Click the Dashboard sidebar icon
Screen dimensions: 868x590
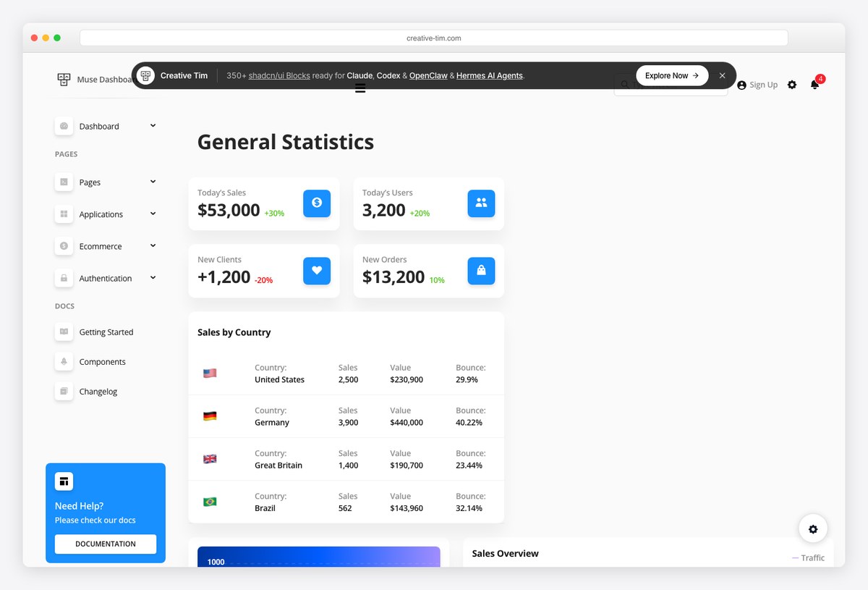coord(64,126)
